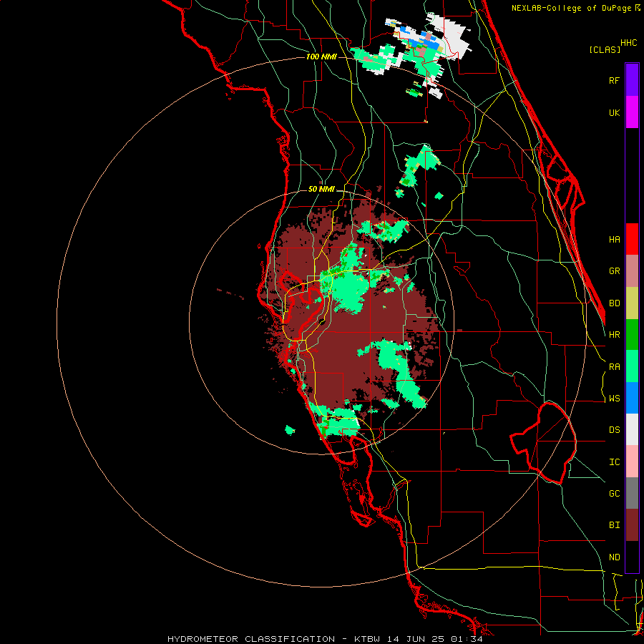644x644 pixels.
Task: Click the GC legend label
Action: (614, 494)
